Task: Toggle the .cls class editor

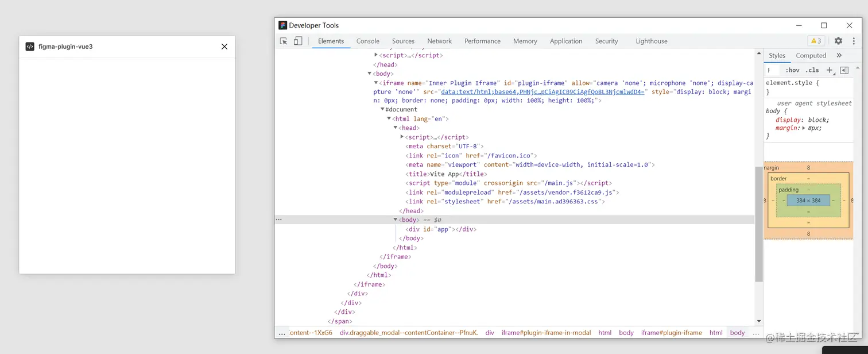Action: (x=812, y=70)
